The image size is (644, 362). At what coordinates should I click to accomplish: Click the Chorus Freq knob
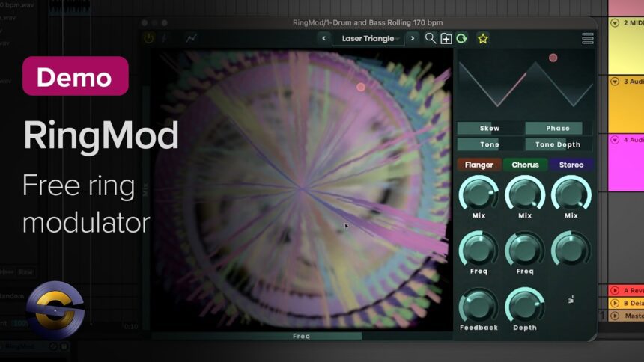525,249
